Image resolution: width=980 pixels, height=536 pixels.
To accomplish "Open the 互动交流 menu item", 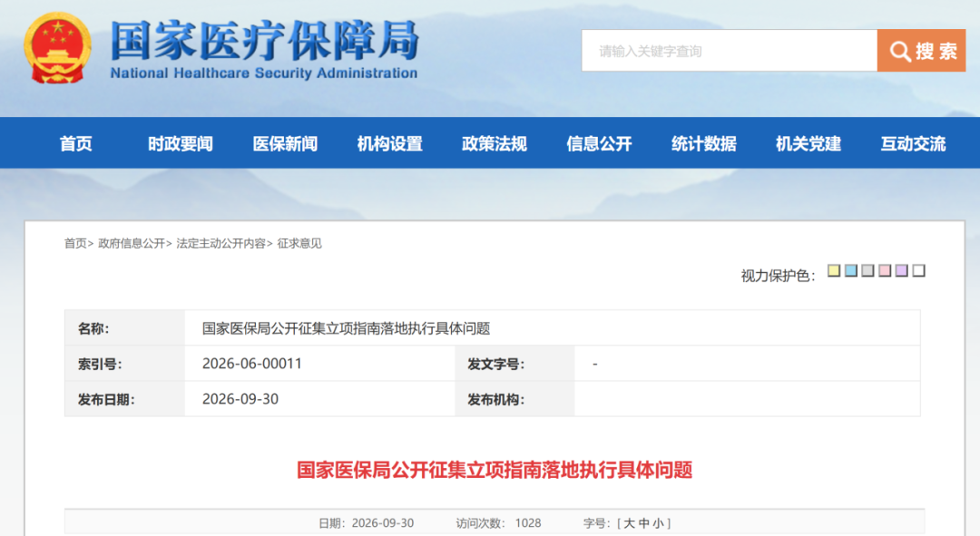I will [x=913, y=143].
